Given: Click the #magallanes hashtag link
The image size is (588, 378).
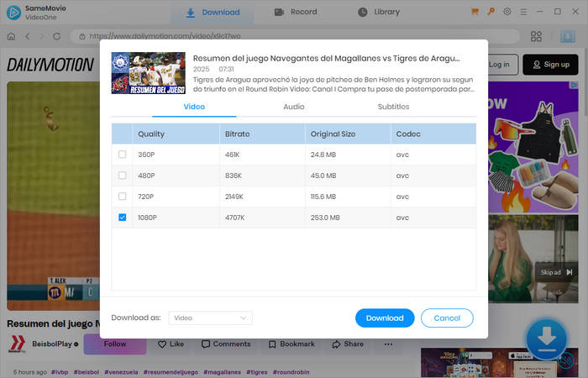Looking at the screenshot, I should 223,372.
